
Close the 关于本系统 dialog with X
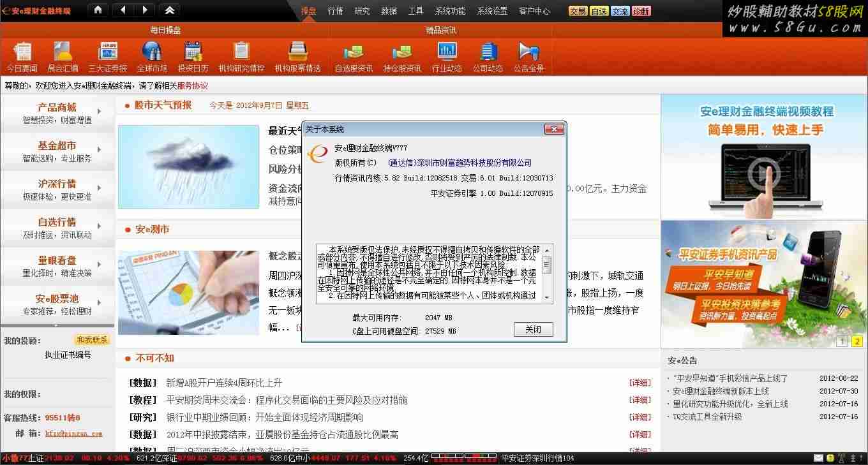pyautogui.click(x=554, y=129)
